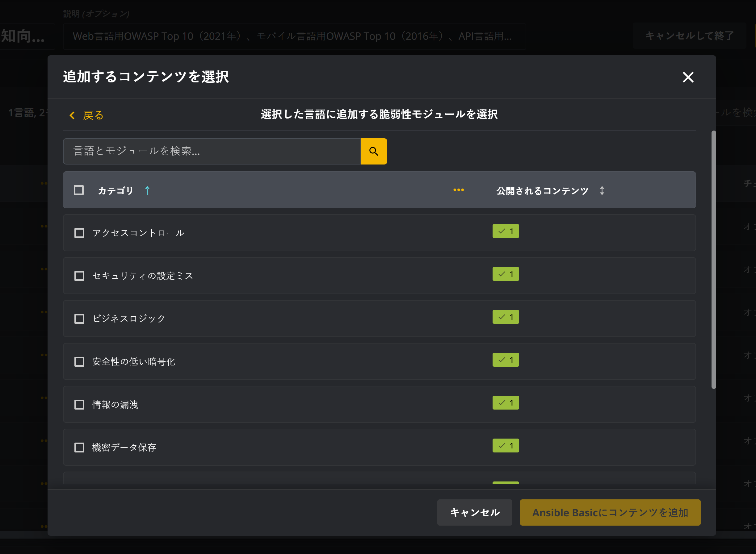Check the 安全性の低い暗号化 checkbox
Image resolution: width=756 pixels, height=554 pixels.
[79, 362]
